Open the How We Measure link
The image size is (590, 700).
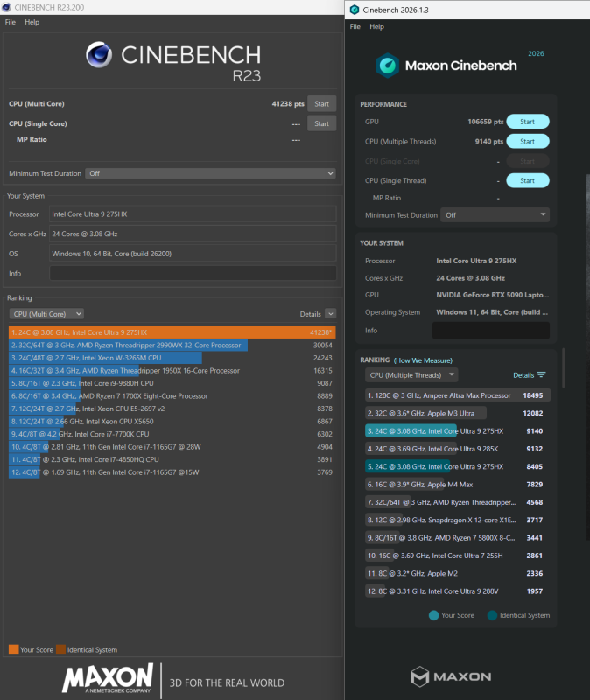pyautogui.click(x=423, y=360)
